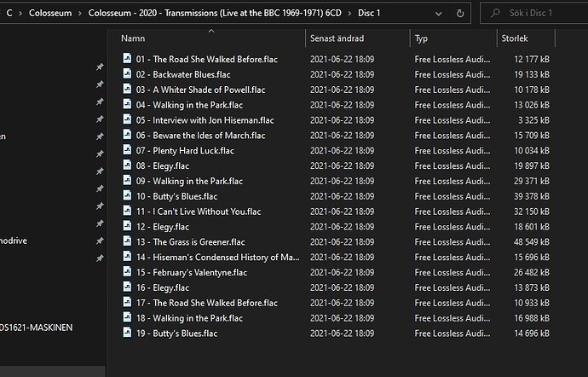
Task: Select 11 - I Can't Live Without You.flac
Action: pyautogui.click(x=199, y=212)
